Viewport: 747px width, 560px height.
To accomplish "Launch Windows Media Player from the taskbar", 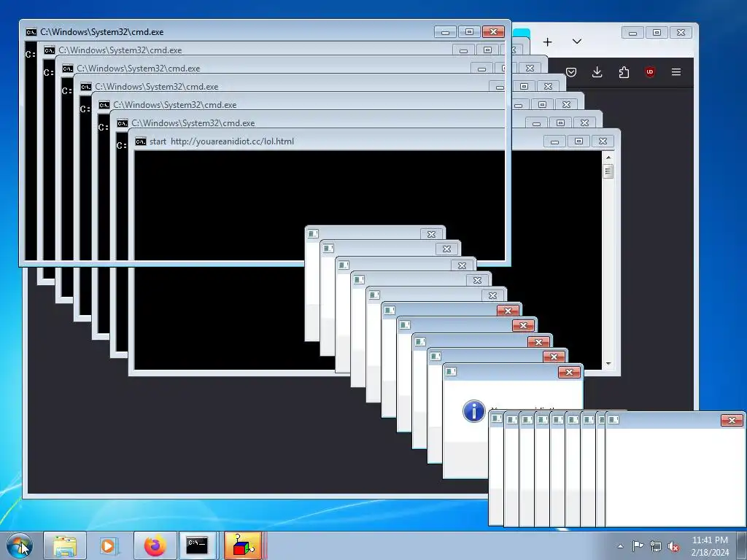I will click(109, 545).
